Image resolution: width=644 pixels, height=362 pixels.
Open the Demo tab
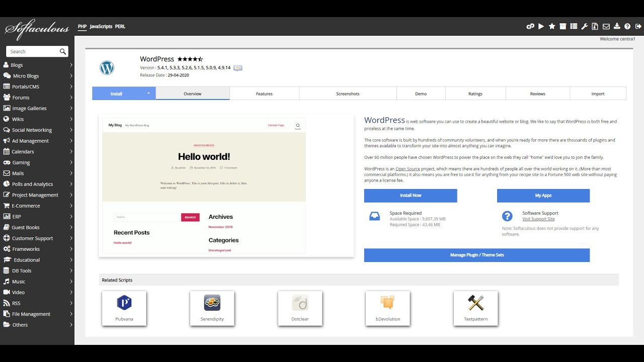coord(421,94)
